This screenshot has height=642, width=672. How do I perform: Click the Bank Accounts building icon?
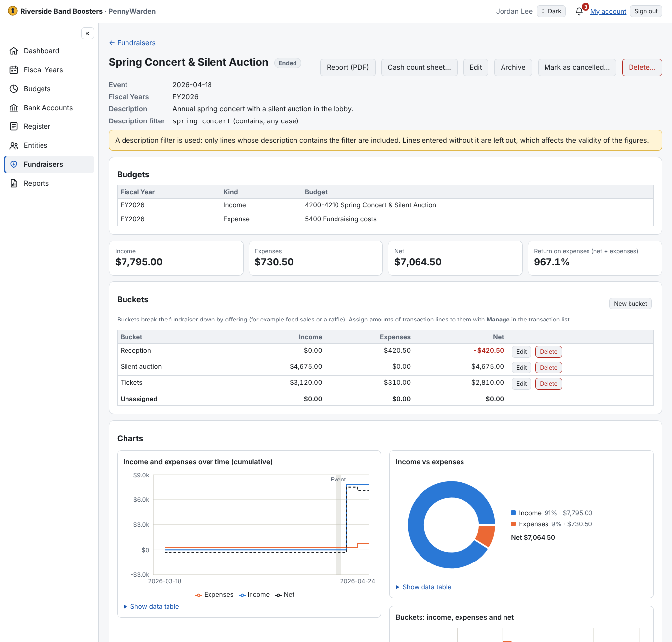(x=14, y=108)
